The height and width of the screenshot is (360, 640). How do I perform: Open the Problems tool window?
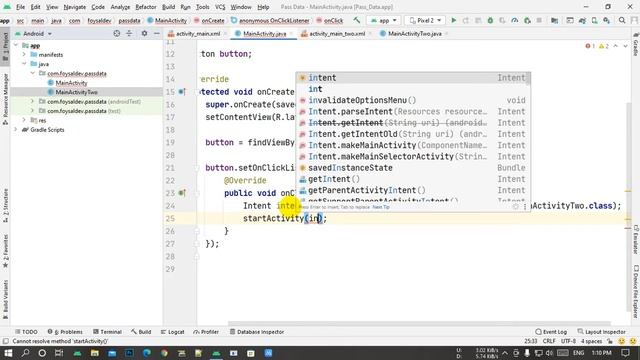65,332
